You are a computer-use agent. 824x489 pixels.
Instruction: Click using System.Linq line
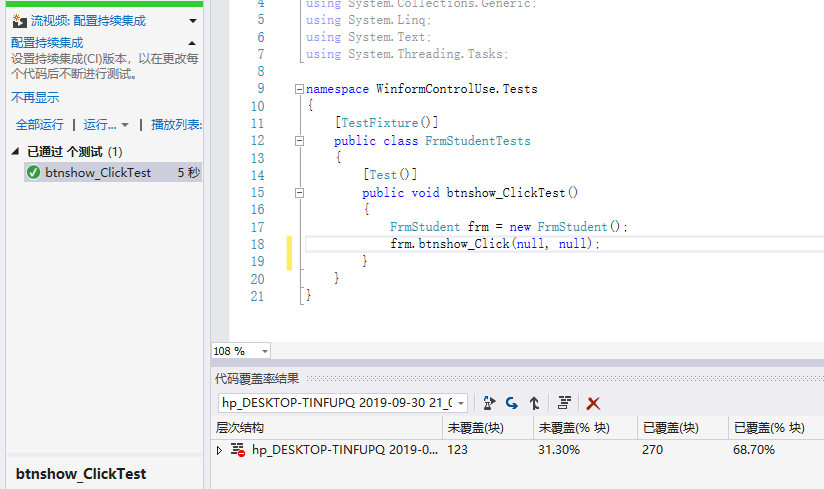(368, 20)
